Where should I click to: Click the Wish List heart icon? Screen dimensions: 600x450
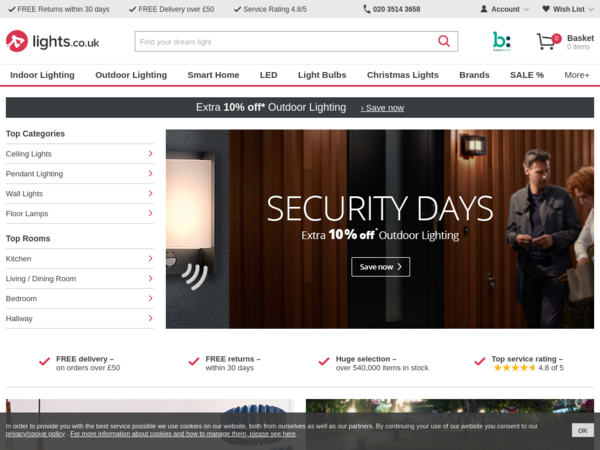[546, 9]
